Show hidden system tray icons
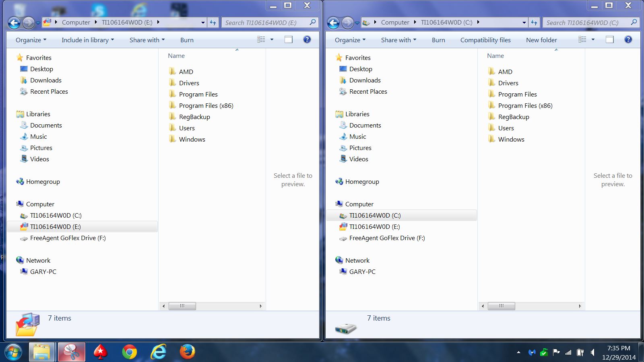The height and width of the screenshot is (362, 644). 518,352
